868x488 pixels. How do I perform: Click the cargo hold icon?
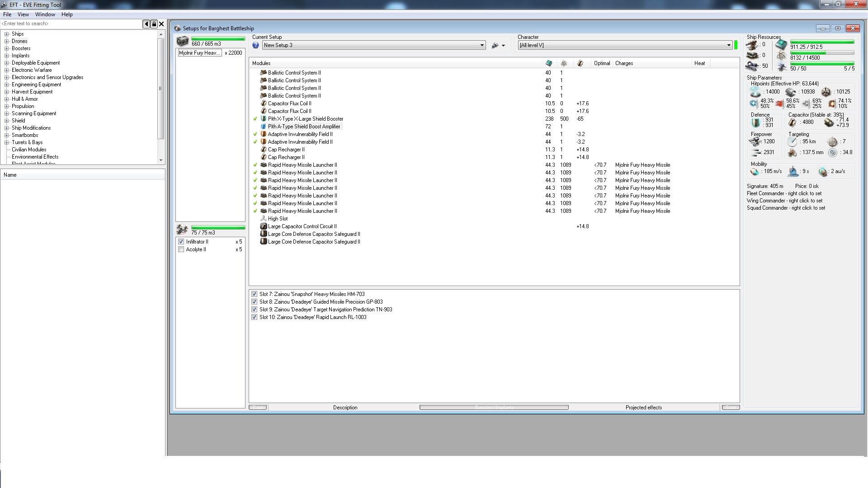click(x=183, y=42)
